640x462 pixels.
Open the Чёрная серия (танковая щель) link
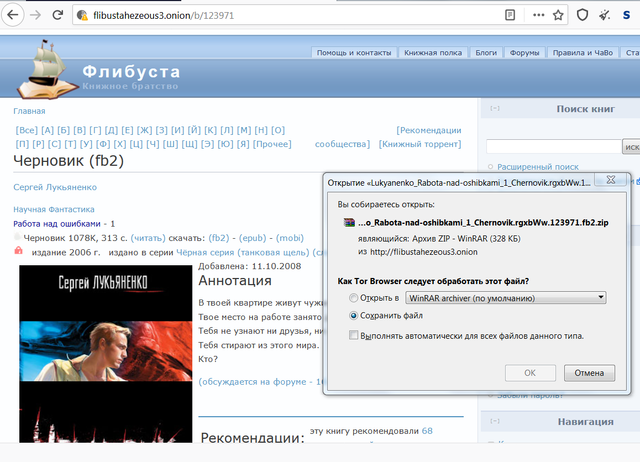[x=243, y=253]
